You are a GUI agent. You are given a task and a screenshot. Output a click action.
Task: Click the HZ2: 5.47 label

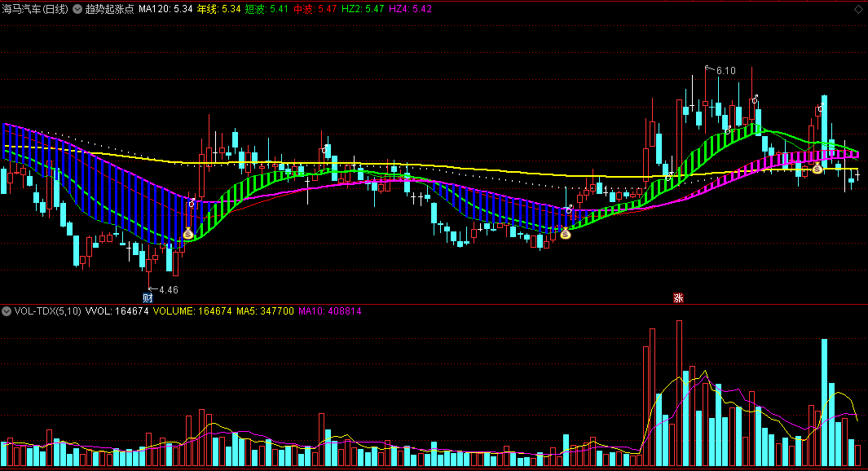[x=363, y=9]
